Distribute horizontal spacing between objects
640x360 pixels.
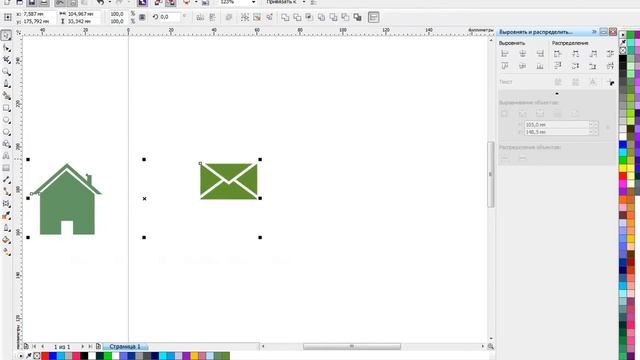tap(610, 53)
